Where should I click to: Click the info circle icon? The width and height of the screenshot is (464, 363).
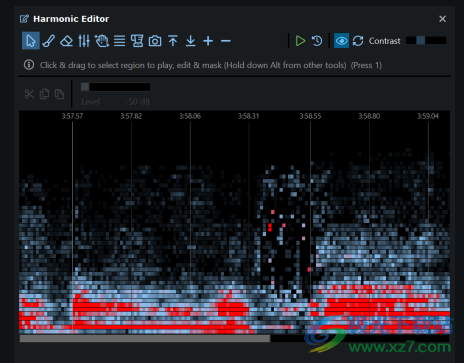pyautogui.click(x=29, y=65)
